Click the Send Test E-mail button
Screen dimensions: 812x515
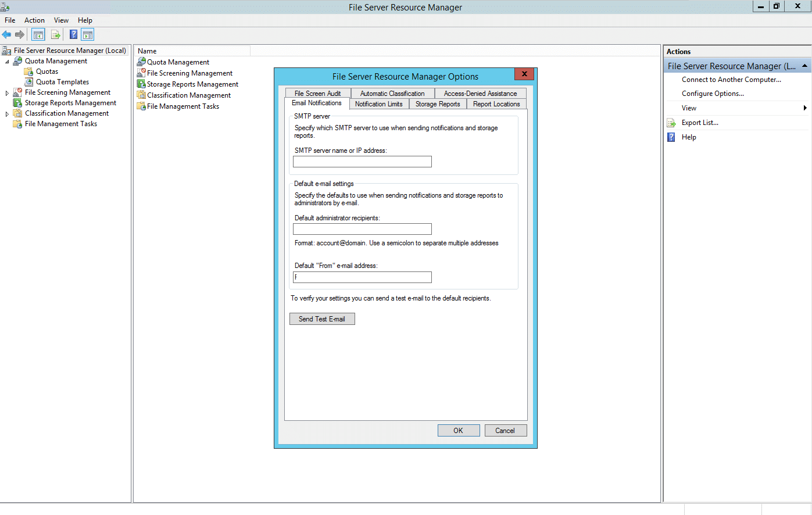(x=322, y=319)
